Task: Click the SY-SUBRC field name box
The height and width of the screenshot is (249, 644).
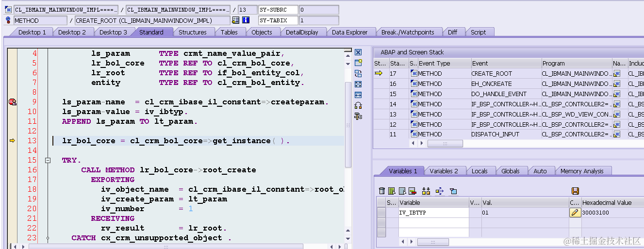Action: click(278, 10)
